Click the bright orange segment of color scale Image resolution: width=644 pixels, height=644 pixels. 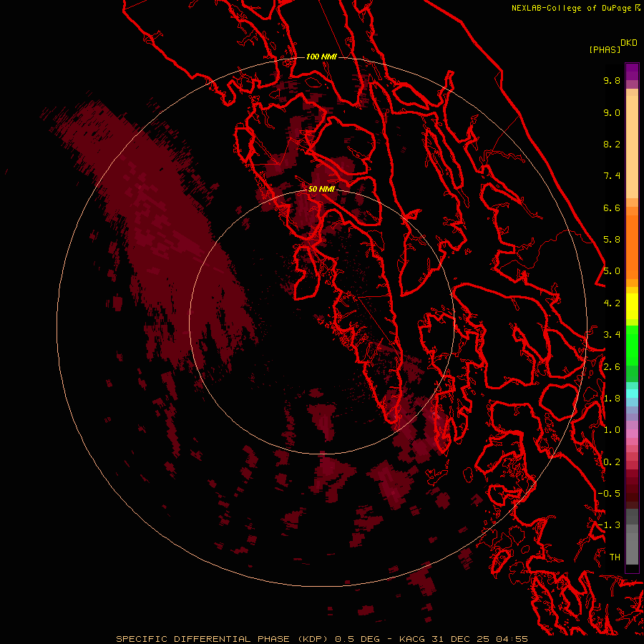[x=632, y=248]
